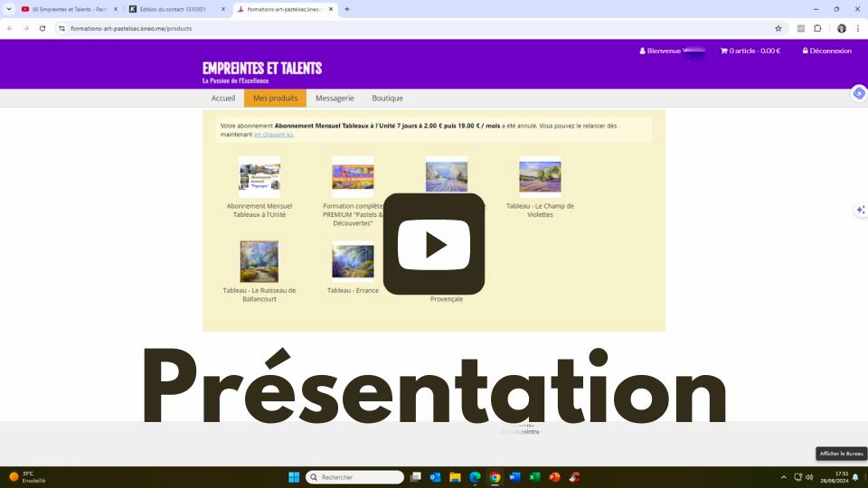Open Chrome's three-dot menu
This screenshot has width=868, height=488.
point(857,28)
